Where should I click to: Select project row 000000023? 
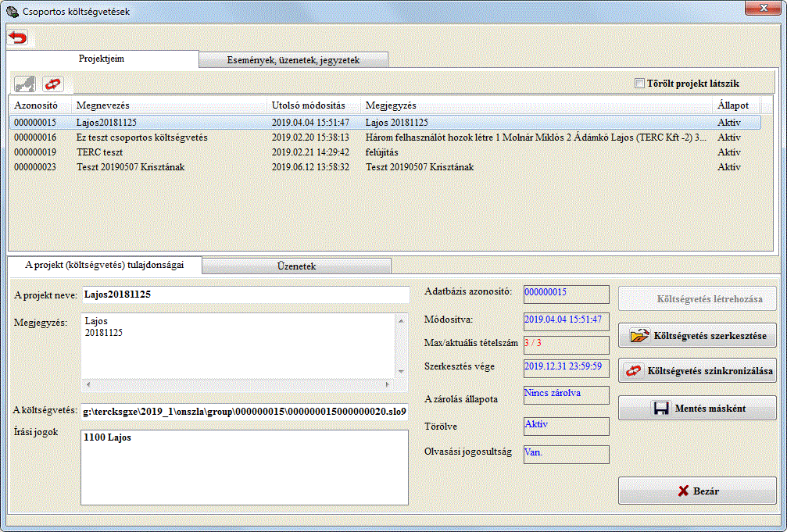pos(35,167)
